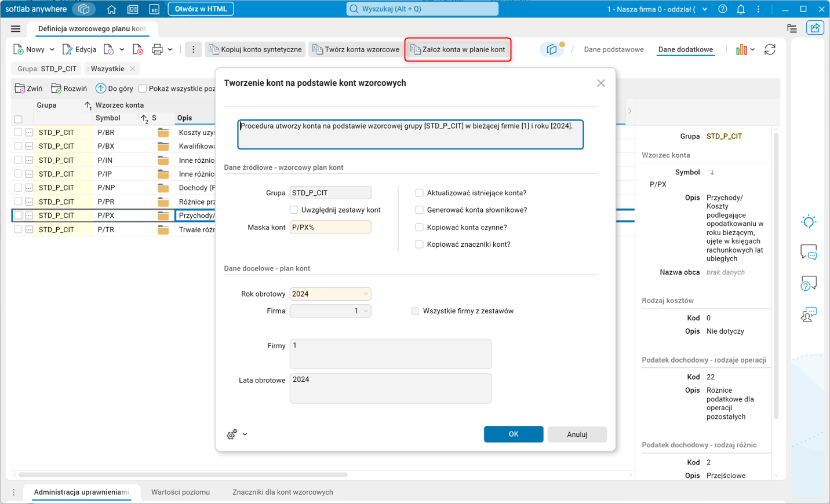Click the lightbulb icon in right sidebar
Screen dimensions: 830x504
pyautogui.click(x=809, y=221)
